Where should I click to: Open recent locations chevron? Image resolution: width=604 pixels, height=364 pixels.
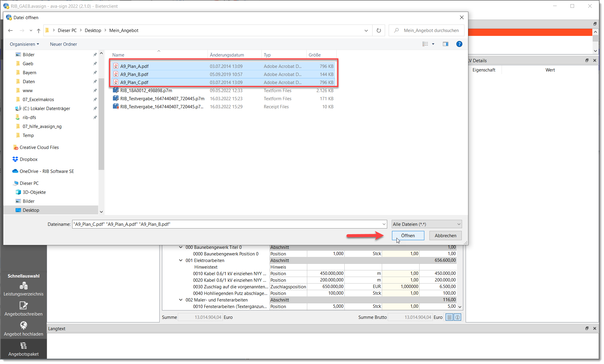(31, 31)
